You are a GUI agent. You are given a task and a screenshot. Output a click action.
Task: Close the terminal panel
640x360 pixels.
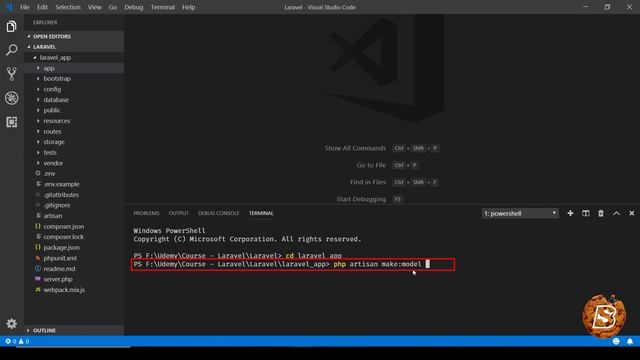[631, 213]
